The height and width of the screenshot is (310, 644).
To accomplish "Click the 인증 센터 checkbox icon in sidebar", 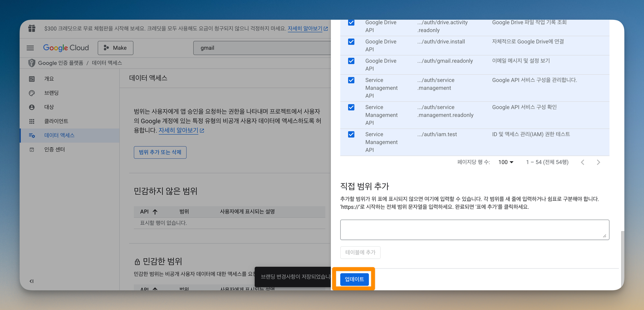I will tap(32, 149).
